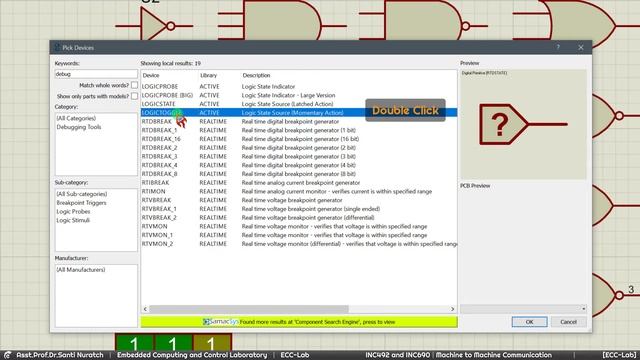This screenshot has height=360, width=640.
Task: Select RTDBREAK device row
Action: pos(299,122)
